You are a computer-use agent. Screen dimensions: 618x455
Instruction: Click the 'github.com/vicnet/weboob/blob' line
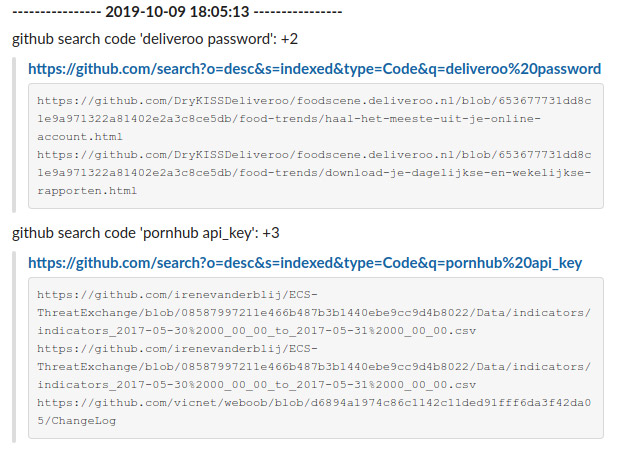pos(314,403)
